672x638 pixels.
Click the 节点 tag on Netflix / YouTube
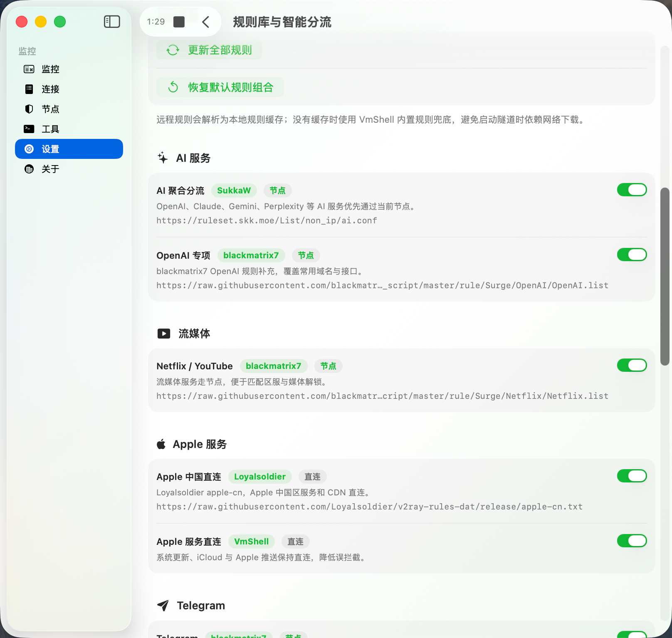point(329,366)
